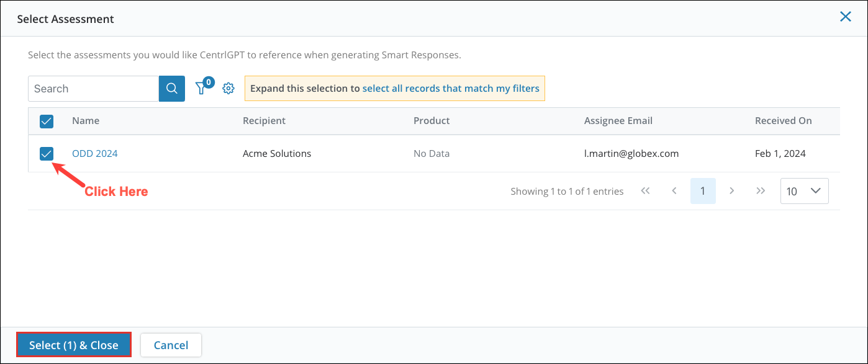The image size is (868, 364).
Task: Jump to first page using double-left chevron
Action: [x=645, y=191]
